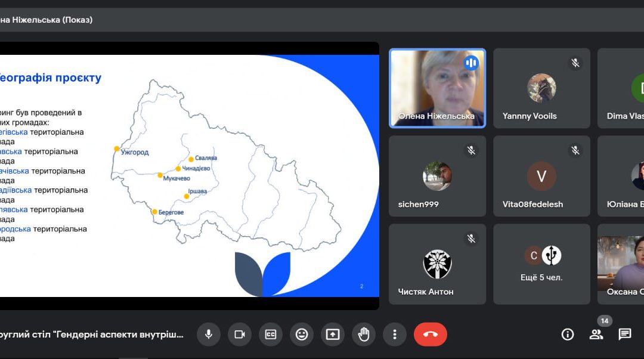Click speaking indicator on Олена Ніжельська tile
Image resolution: width=644 pixels, height=359 pixels.
click(x=471, y=63)
